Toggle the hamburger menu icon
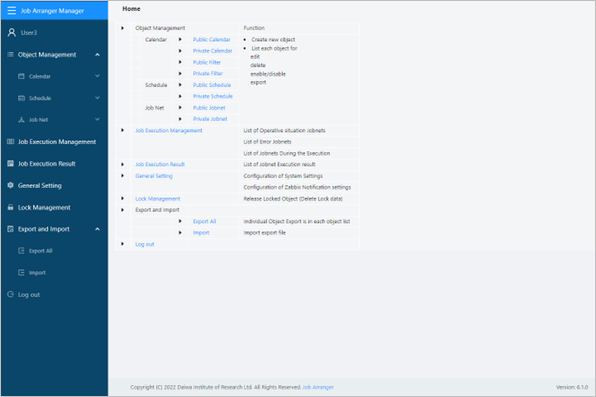The image size is (596, 397). 11,11
